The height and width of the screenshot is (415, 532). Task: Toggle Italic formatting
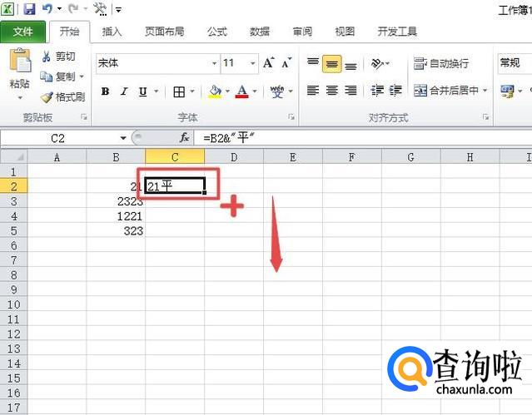tap(124, 91)
